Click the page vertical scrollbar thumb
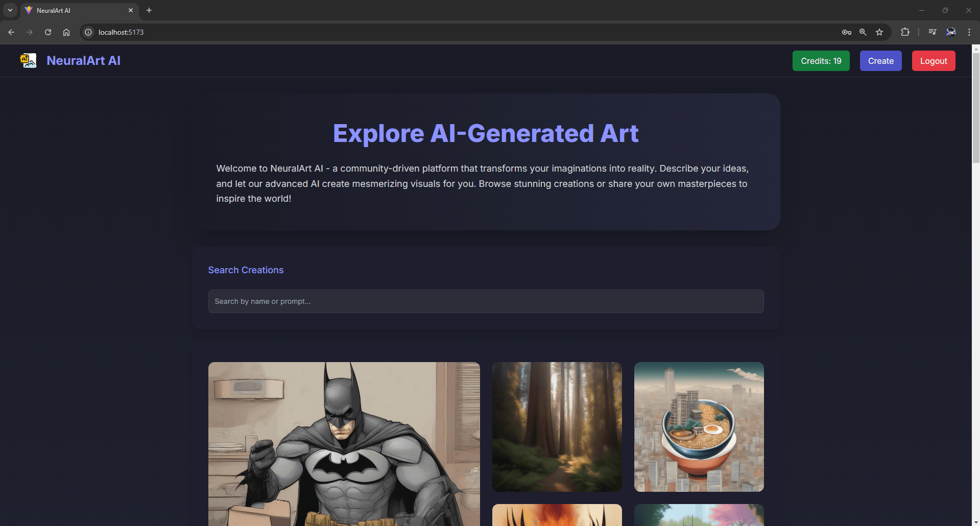 coord(976,108)
